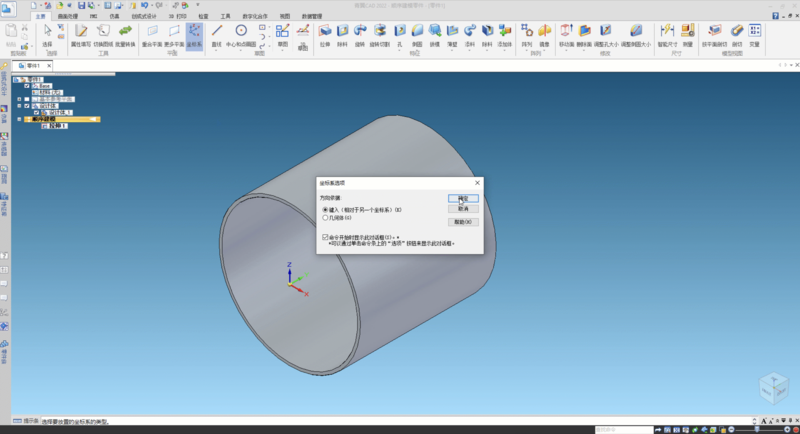Image resolution: width=800 pixels, height=434 pixels.
Task: Click the 确定 (OK) button in dialog
Action: click(462, 198)
